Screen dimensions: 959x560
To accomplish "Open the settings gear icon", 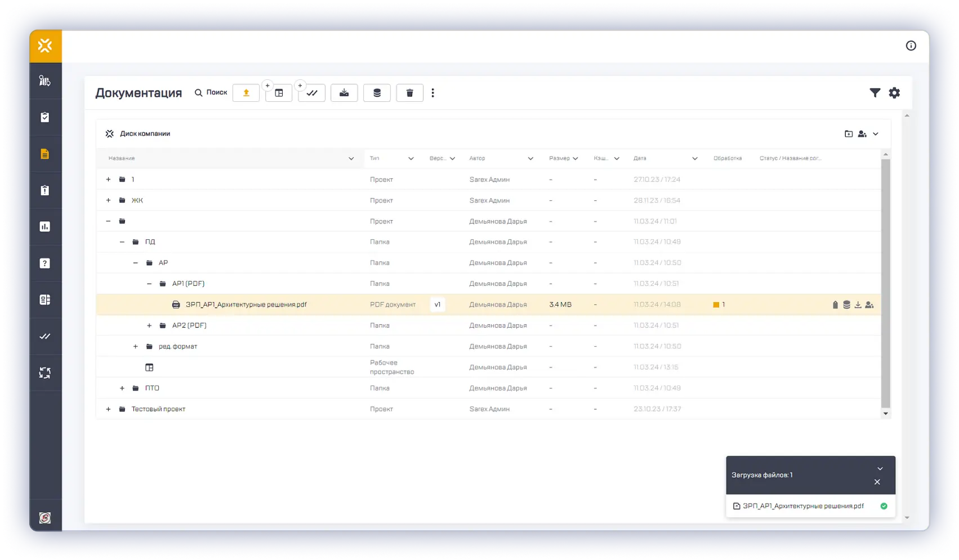I will pos(894,93).
